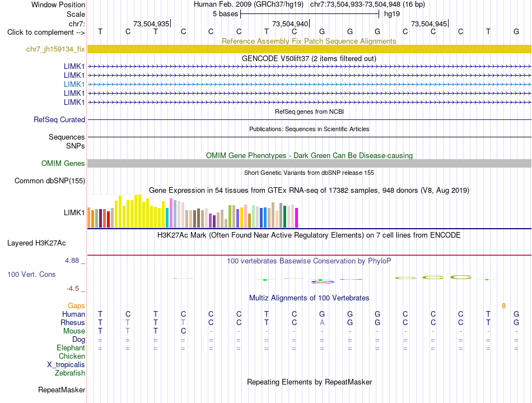532x403 pixels.
Task: Click the RepeatMasker track label
Action: point(62,390)
